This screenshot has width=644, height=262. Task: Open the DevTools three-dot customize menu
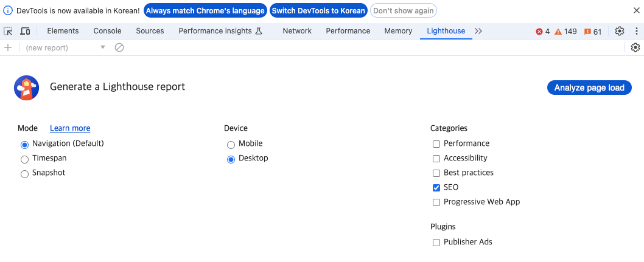tap(637, 31)
